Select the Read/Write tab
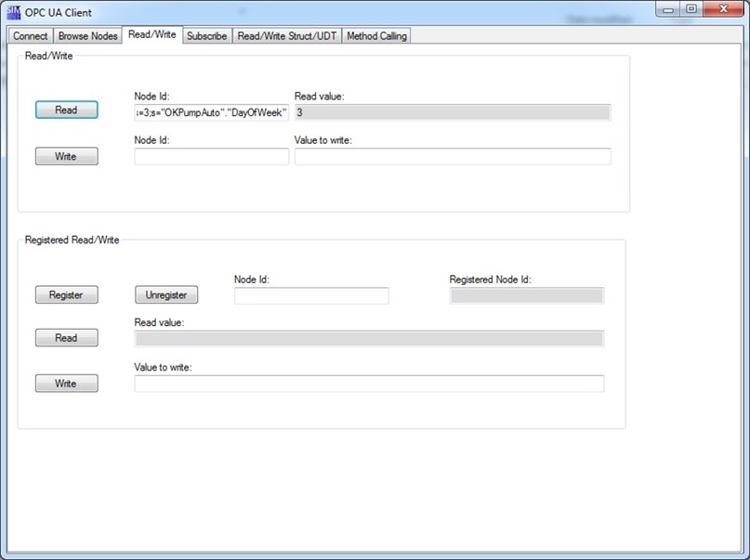 pos(152,34)
